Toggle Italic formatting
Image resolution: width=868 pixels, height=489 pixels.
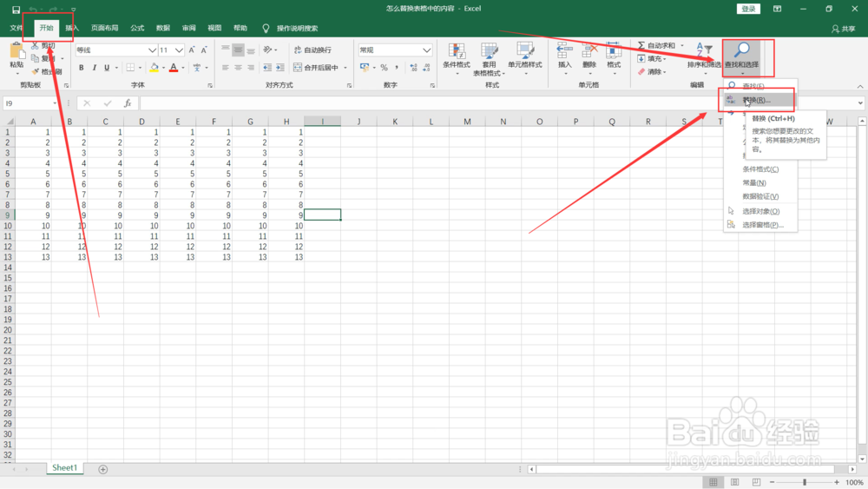94,68
